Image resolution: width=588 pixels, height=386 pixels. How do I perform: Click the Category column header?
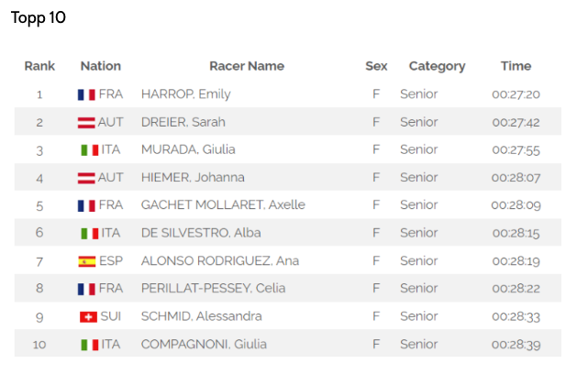click(x=437, y=66)
